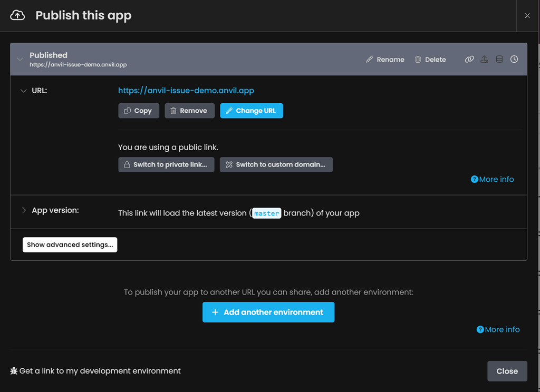Viewport: 540px width, 392px height.
Task: Click the database icon for the Published environment
Action: pyautogui.click(x=499, y=59)
